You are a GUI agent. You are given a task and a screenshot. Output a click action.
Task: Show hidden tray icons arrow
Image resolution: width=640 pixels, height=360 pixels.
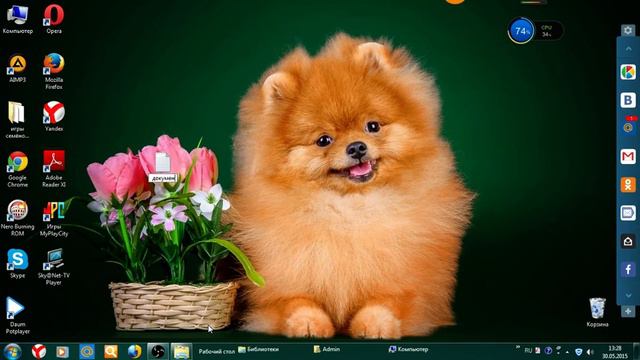(567, 351)
